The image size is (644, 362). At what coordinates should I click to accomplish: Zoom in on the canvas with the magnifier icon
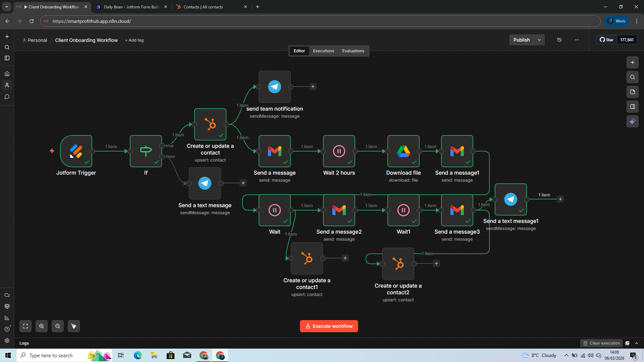point(42,326)
